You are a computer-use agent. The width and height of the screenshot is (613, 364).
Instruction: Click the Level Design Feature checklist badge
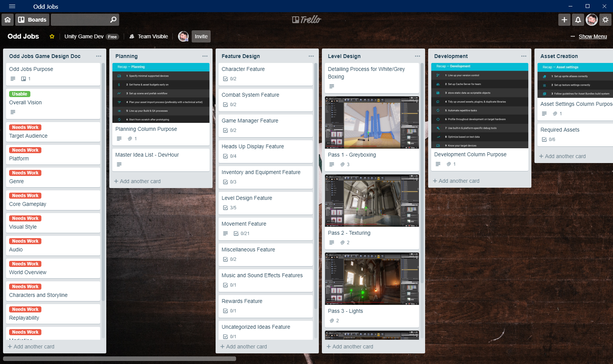(x=230, y=208)
